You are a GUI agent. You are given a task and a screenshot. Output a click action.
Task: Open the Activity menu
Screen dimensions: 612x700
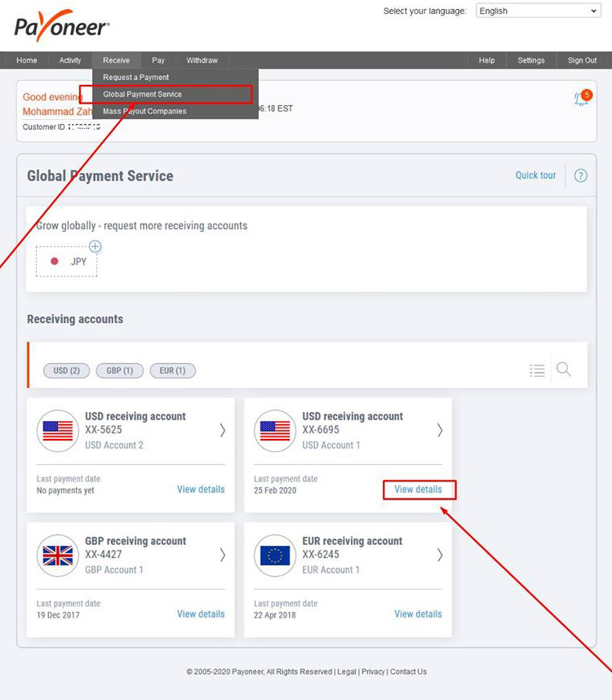coord(70,60)
